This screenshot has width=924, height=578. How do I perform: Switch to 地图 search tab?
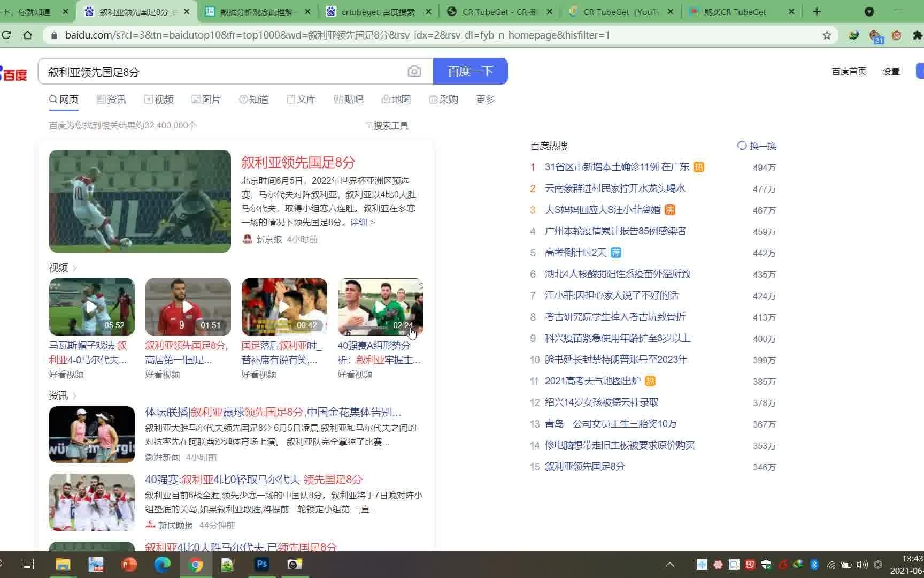click(x=396, y=100)
